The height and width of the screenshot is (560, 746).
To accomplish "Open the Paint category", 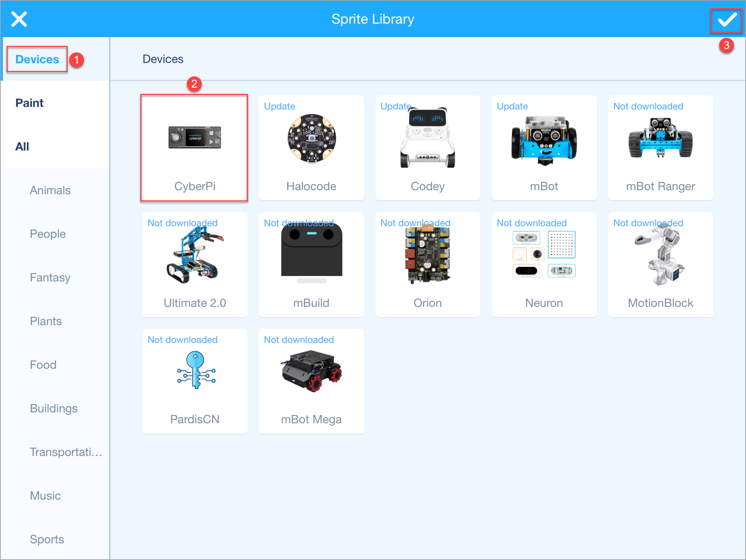I will (29, 103).
